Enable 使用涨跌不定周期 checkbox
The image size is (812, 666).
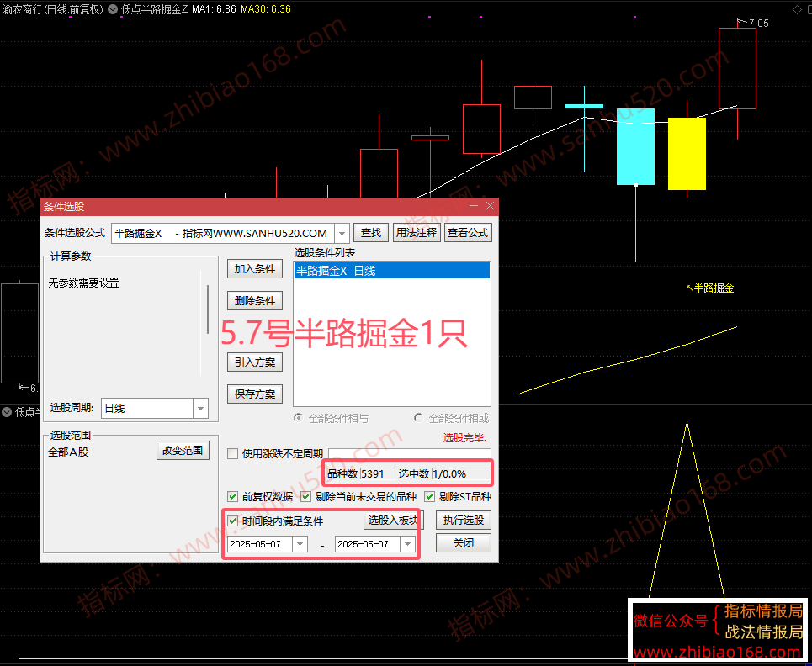click(x=233, y=454)
